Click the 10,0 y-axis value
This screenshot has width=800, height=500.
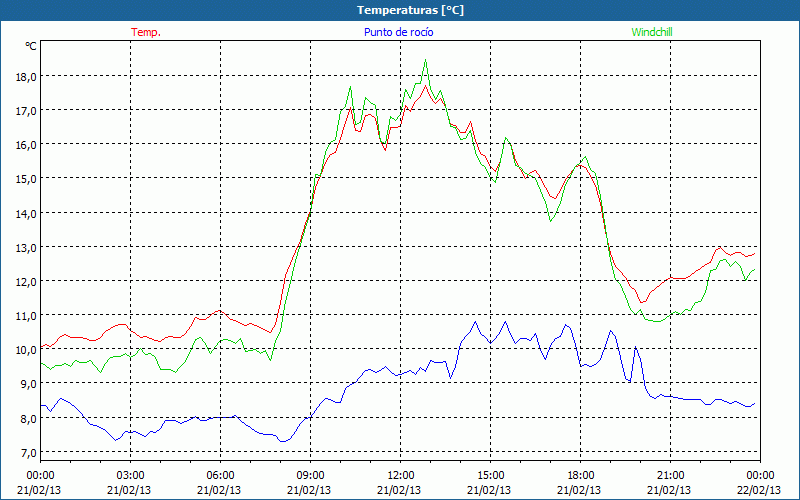tap(26, 350)
